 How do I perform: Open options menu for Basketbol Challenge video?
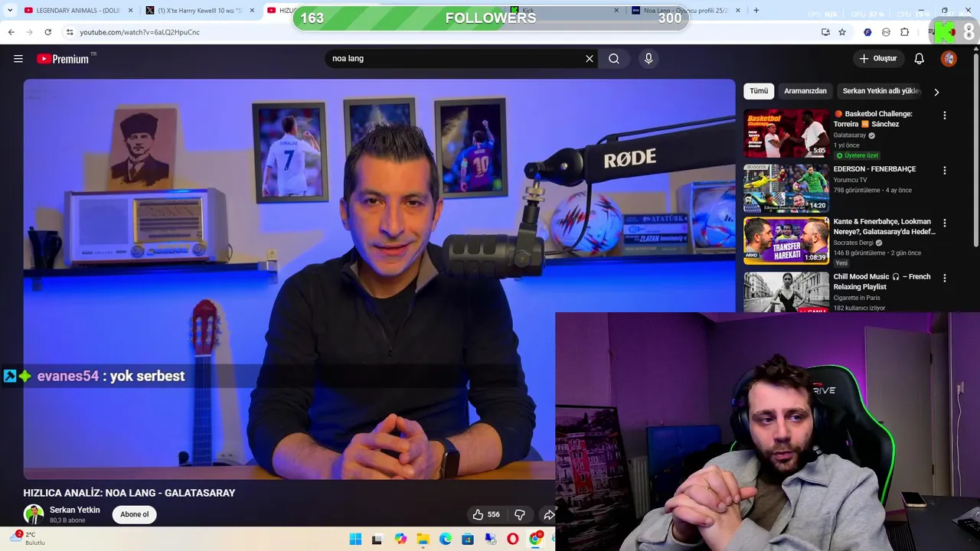point(945,116)
